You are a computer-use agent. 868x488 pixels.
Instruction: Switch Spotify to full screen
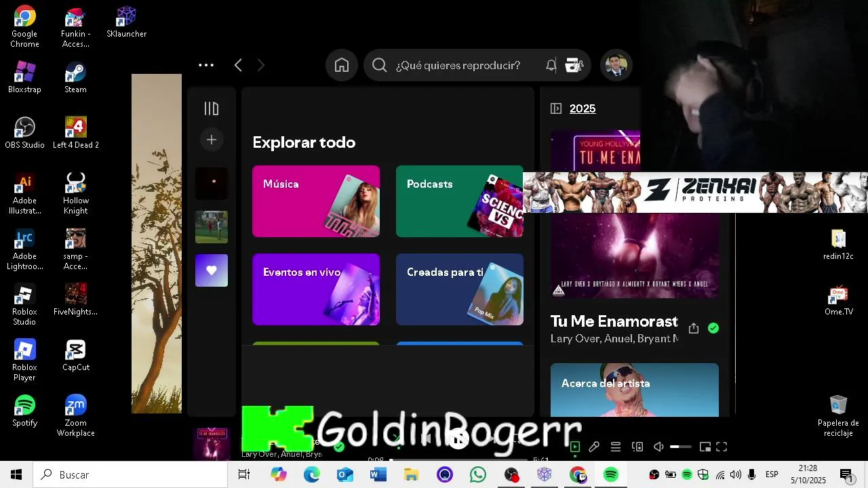pyautogui.click(x=722, y=447)
